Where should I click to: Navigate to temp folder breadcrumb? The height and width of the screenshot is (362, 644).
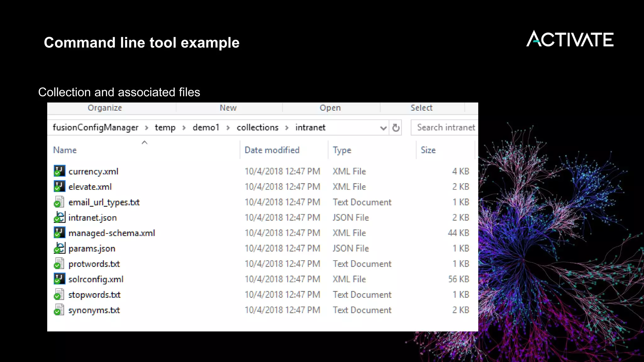coord(165,128)
